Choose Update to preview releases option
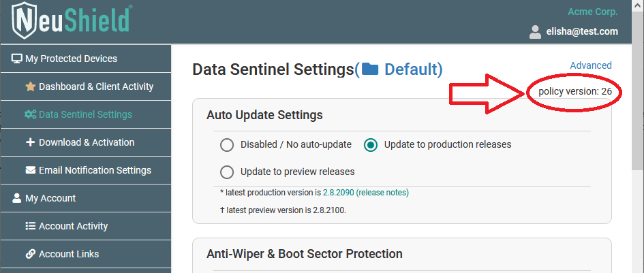Viewport: 644px width, 273px height. click(x=227, y=172)
